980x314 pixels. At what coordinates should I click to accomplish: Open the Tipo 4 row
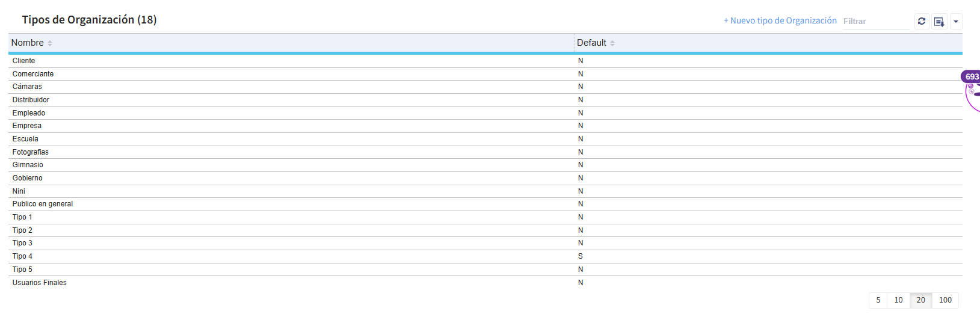point(23,256)
